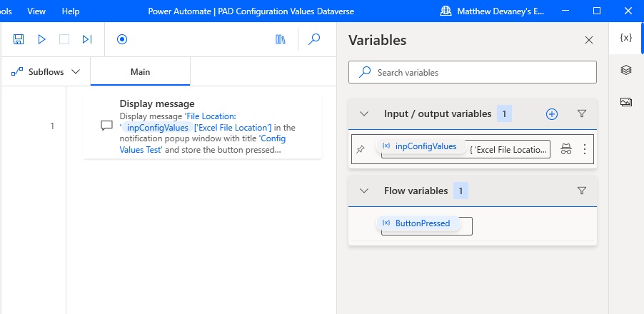Screen dimensions: 644x314
Task: Collapse the Flow variables section
Action: [364, 191]
